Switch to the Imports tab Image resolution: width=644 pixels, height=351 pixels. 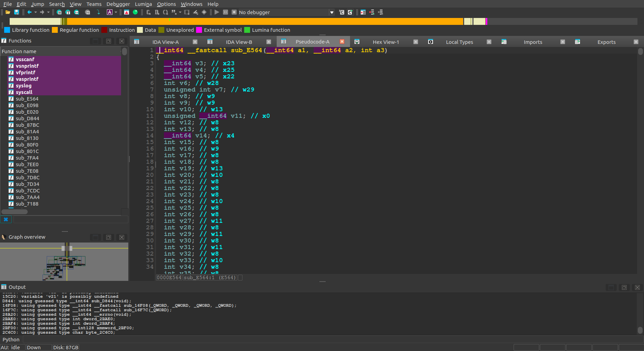533,42
